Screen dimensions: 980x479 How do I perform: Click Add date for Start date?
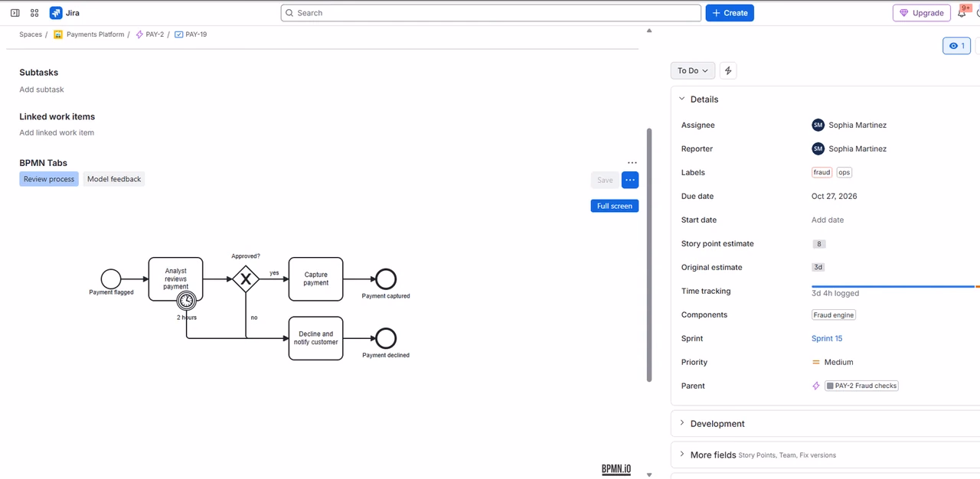click(828, 220)
